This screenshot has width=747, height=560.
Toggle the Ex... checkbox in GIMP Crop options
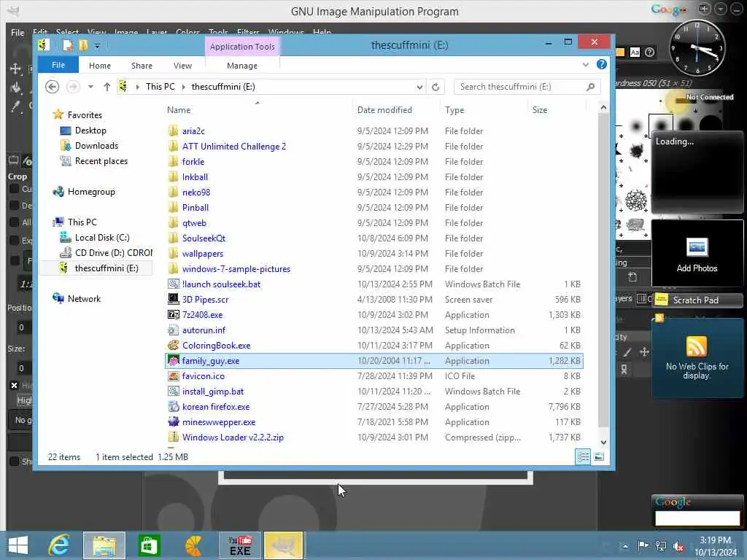coord(15,240)
